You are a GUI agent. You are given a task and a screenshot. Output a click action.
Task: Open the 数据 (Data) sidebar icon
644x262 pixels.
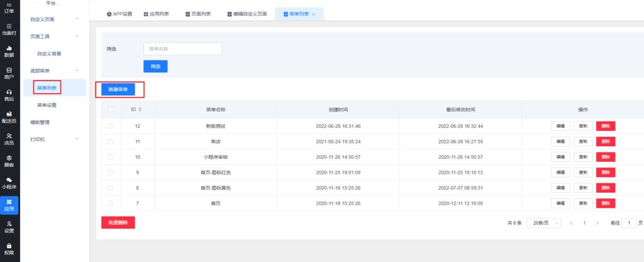pos(9,50)
